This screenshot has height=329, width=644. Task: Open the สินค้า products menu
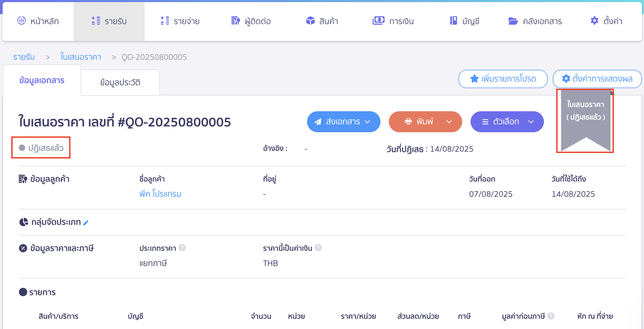coord(322,21)
